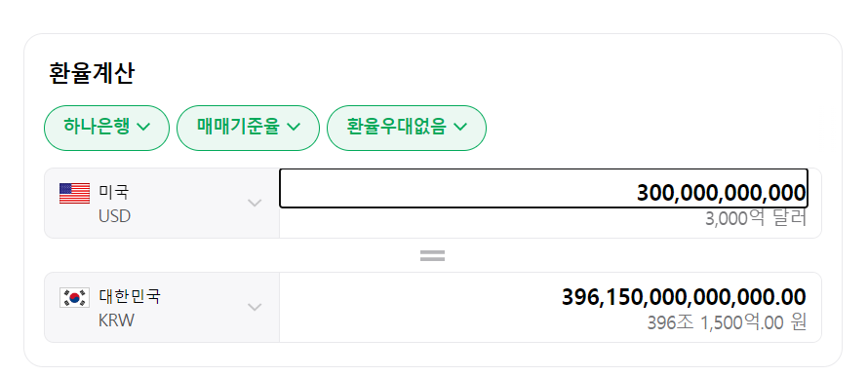
Task: Focus the 300,000,000,000 USD amount field
Action: (x=543, y=189)
